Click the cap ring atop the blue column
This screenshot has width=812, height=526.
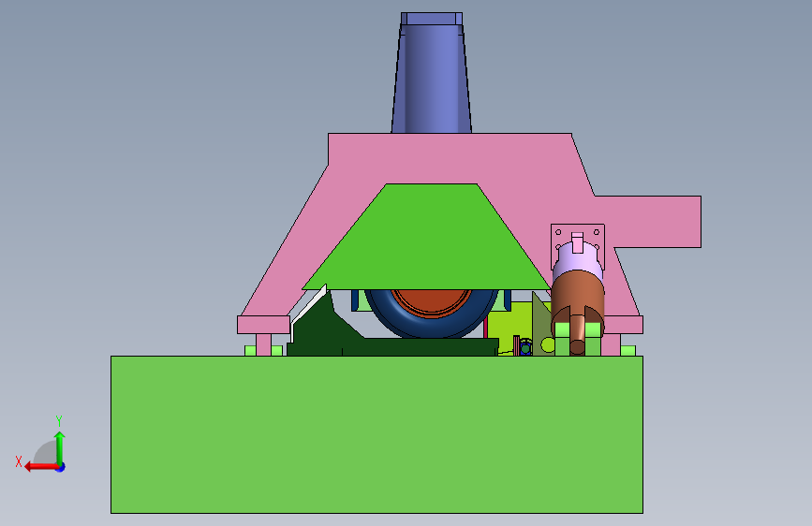click(432, 19)
